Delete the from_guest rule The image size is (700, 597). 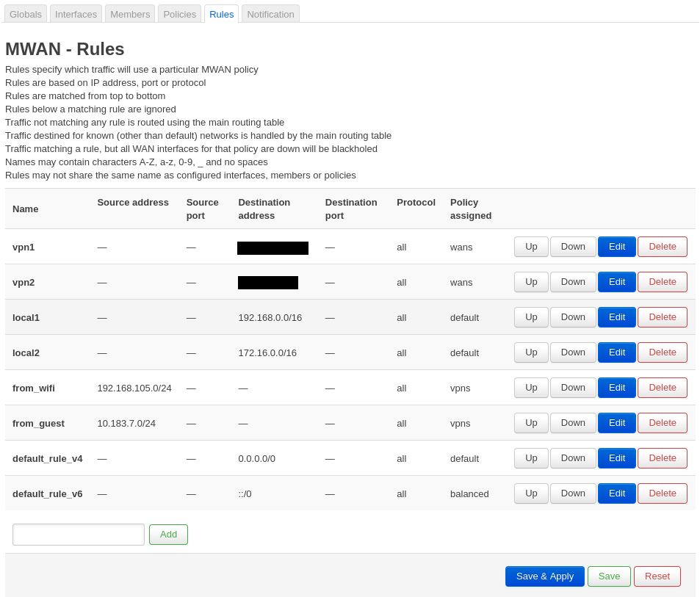[662, 423]
